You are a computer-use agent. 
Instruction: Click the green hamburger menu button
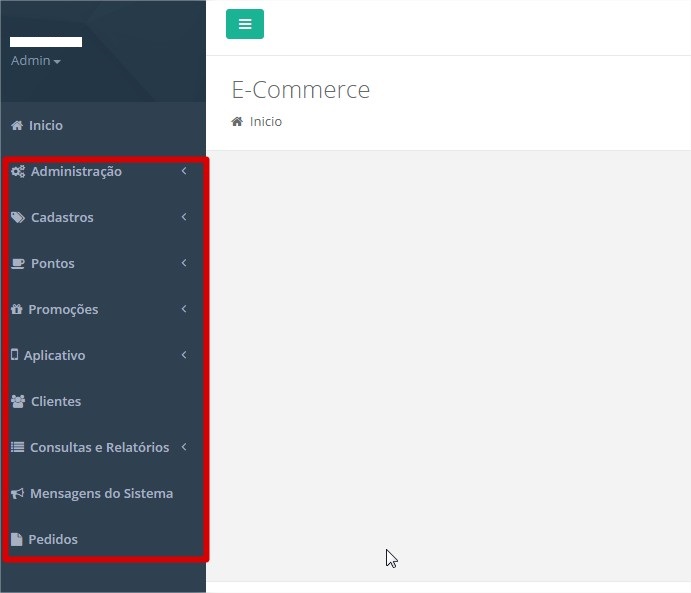point(245,25)
